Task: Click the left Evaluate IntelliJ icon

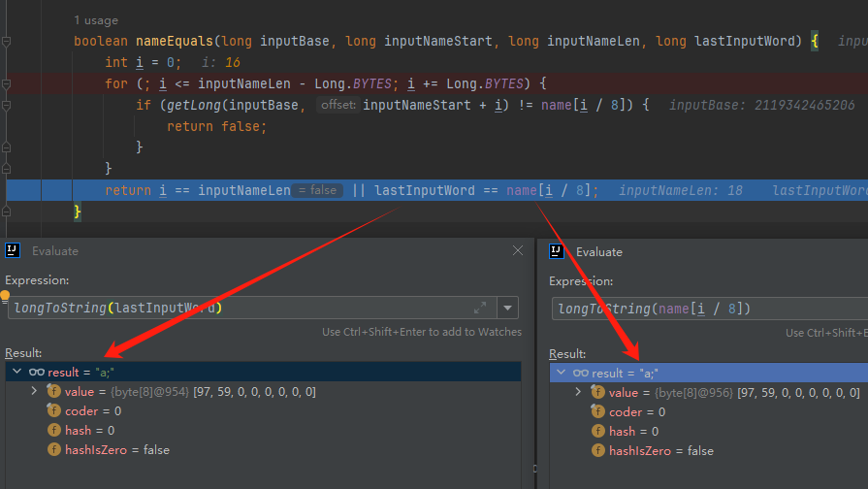Action: click(13, 250)
